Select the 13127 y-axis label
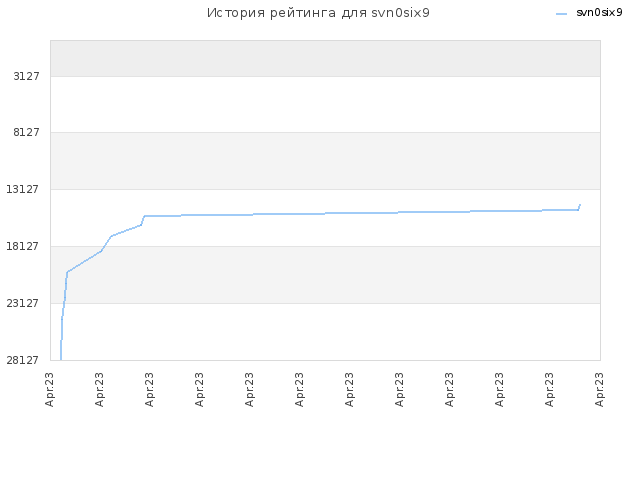The width and height of the screenshot is (640, 480). pos(22,189)
